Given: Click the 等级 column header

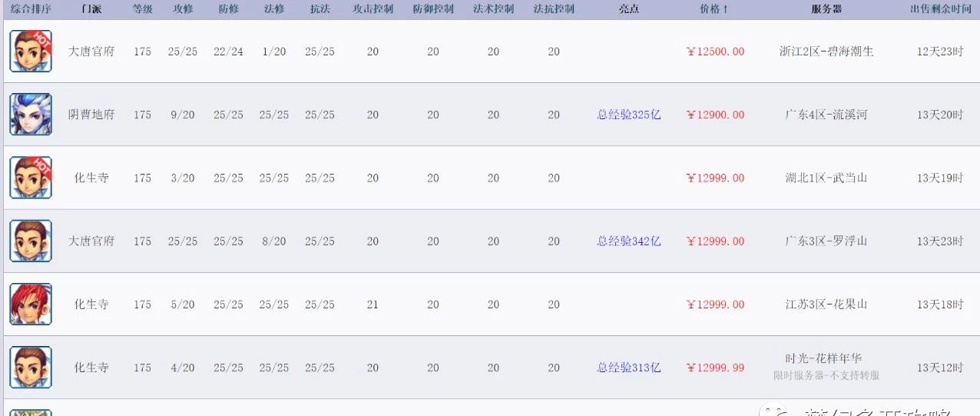Looking at the screenshot, I should click(142, 9).
